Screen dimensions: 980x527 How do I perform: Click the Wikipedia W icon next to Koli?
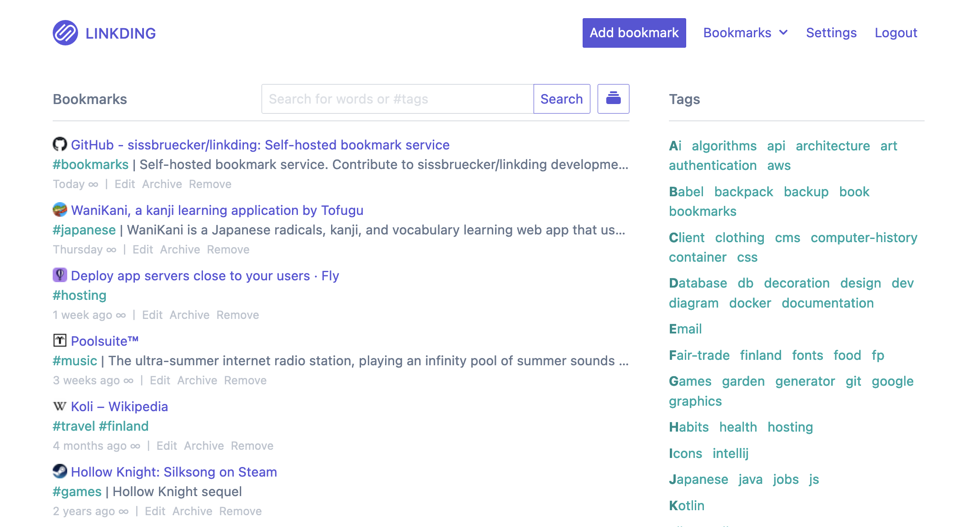59,406
